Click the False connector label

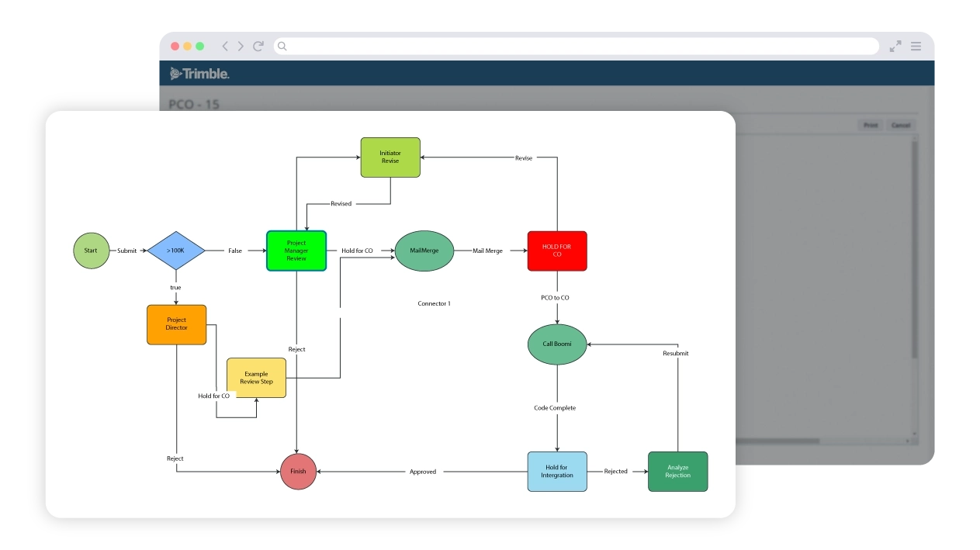pyautogui.click(x=235, y=251)
